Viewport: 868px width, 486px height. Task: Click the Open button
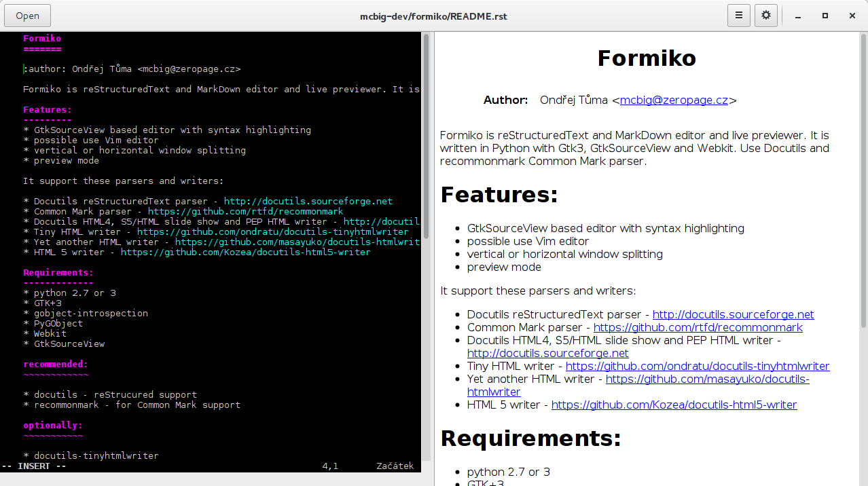[x=27, y=15]
